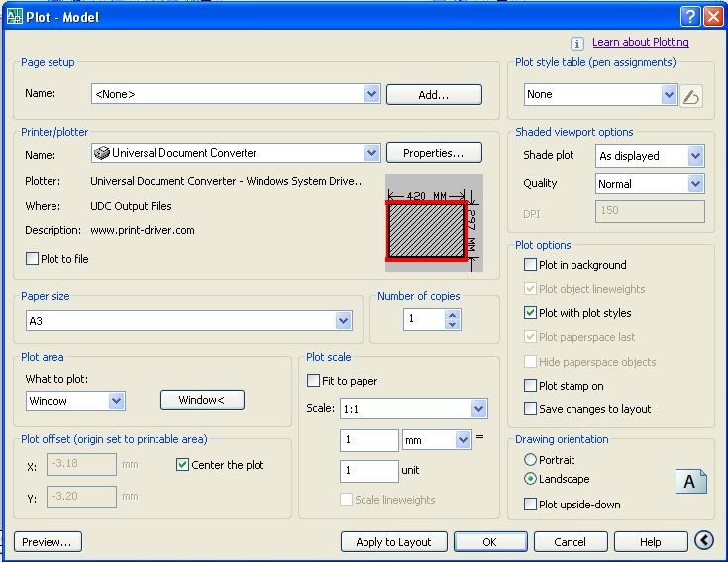Open the Quality dropdown

pos(695,184)
